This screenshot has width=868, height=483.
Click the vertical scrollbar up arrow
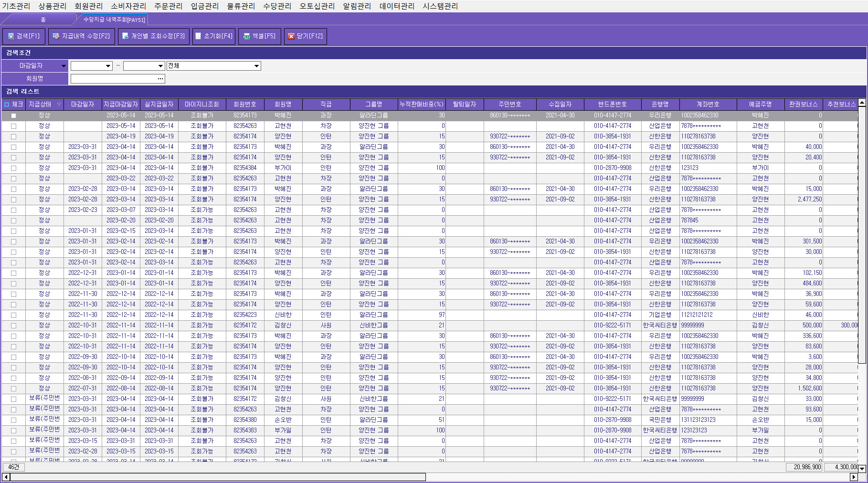tap(862, 103)
